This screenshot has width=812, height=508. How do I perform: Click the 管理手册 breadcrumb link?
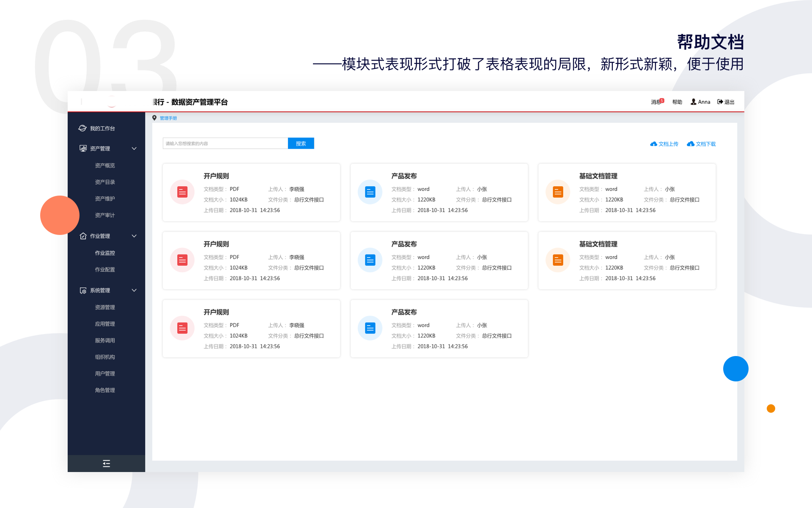click(x=168, y=118)
